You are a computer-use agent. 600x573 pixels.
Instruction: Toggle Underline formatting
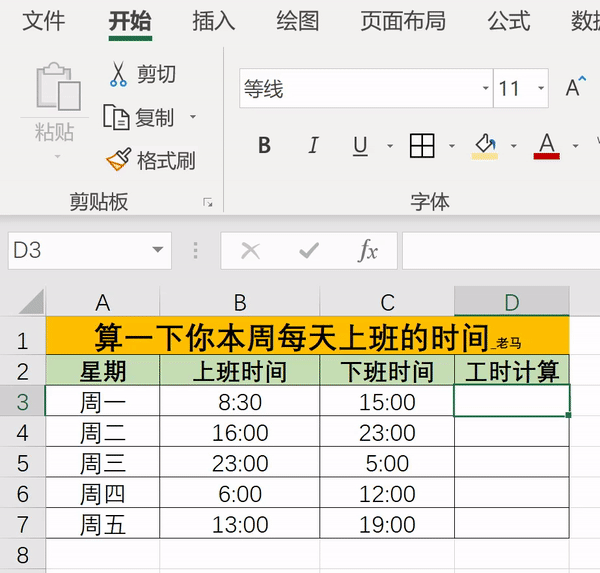(x=360, y=146)
